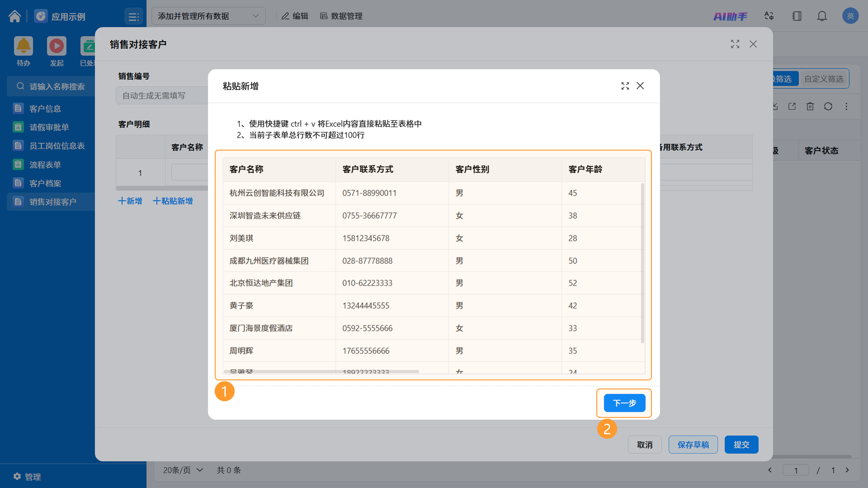Open the 发起 play shortcut
Image resolution: width=868 pixels, height=488 pixels.
(x=57, y=46)
